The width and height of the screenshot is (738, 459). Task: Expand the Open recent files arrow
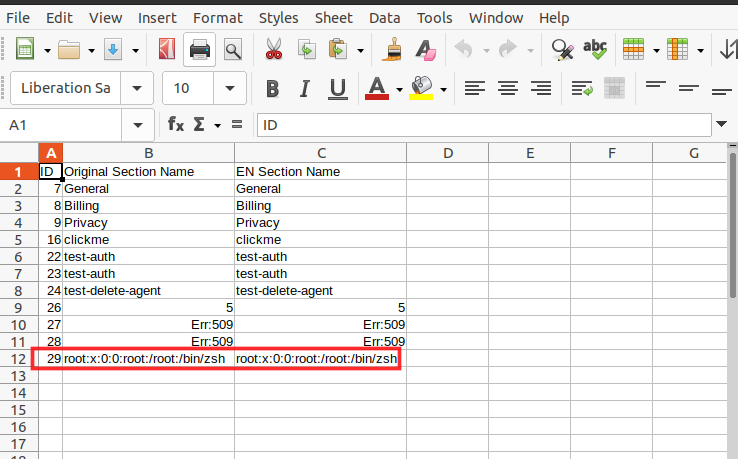91,50
